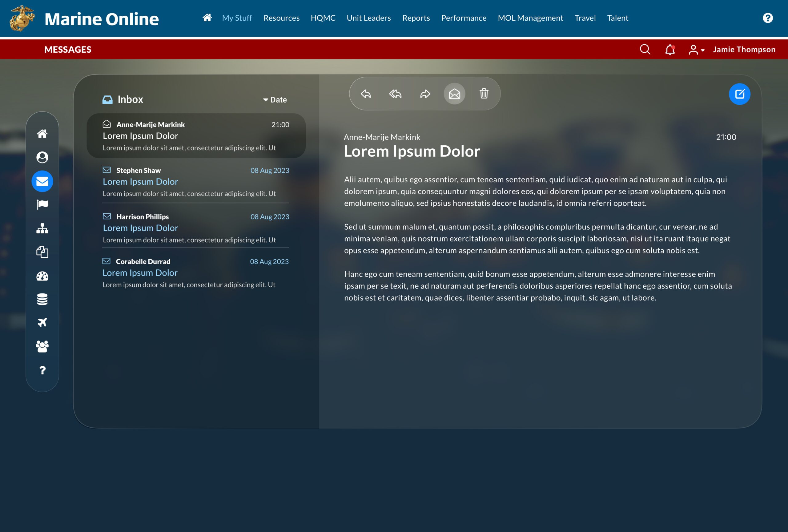788x532 pixels.
Task: Open the sidebar database stack icon
Action: pos(42,299)
